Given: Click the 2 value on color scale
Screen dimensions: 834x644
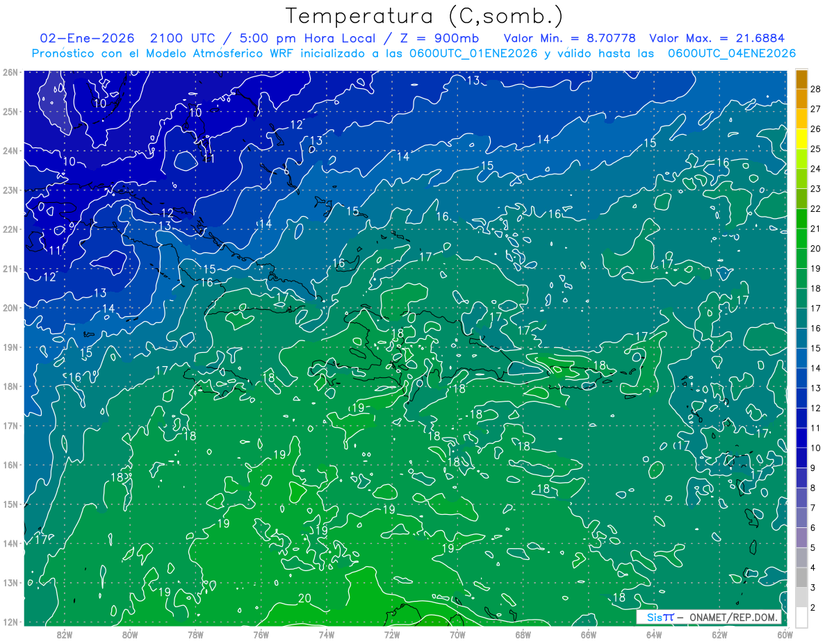Looking at the screenshot, I should (813, 608).
